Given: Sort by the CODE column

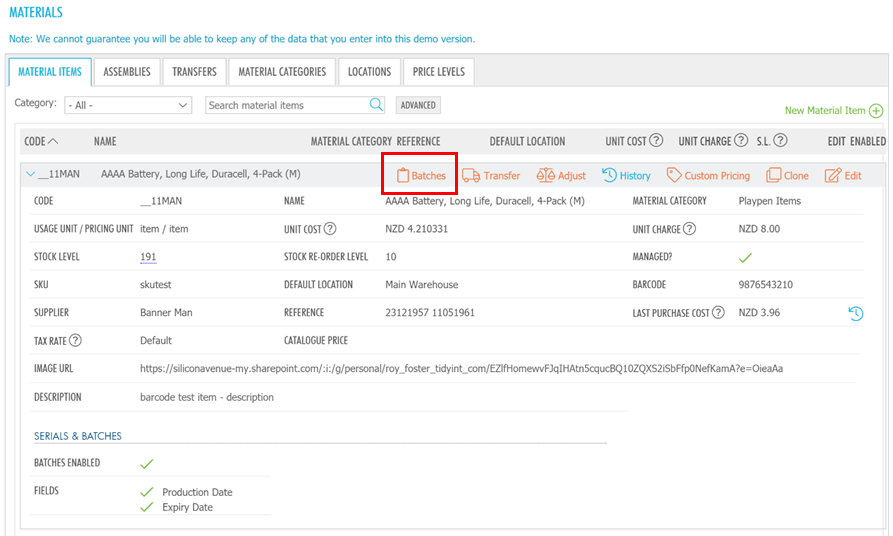Looking at the screenshot, I should click(41, 141).
